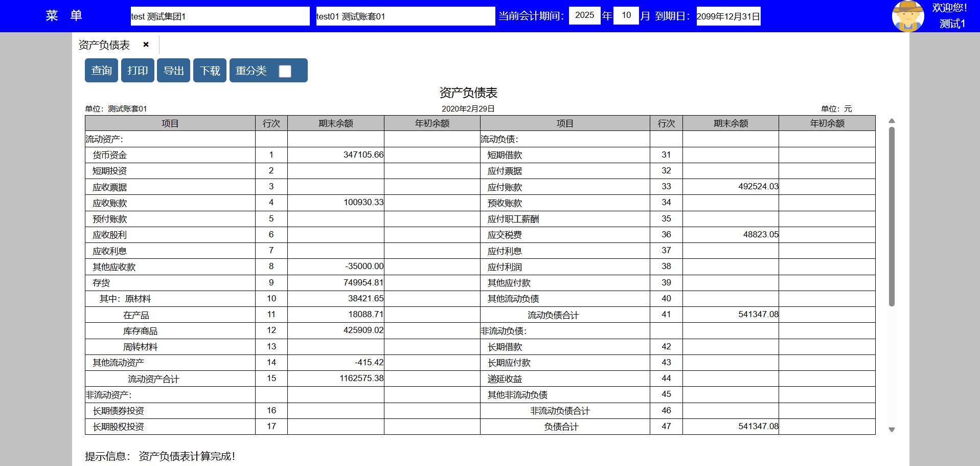Click the vertical table scrollbar thumb
980x466 pixels.
click(892, 215)
